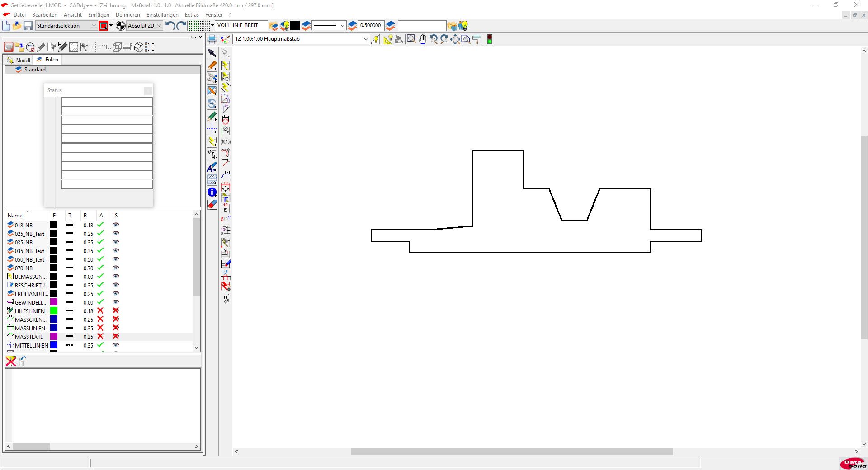868x470 pixels.
Task: Click the NC dimension icon
Action: click(x=225, y=77)
